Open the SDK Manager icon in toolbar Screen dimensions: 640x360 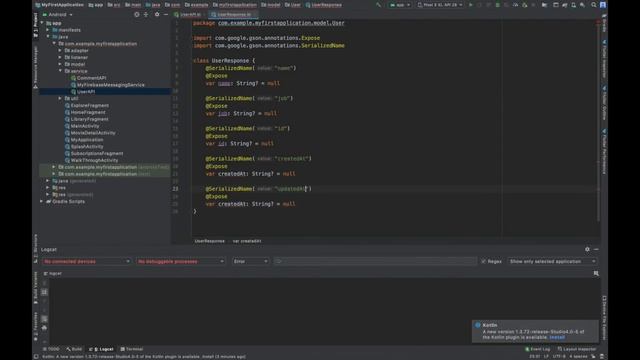click(582, 5)
